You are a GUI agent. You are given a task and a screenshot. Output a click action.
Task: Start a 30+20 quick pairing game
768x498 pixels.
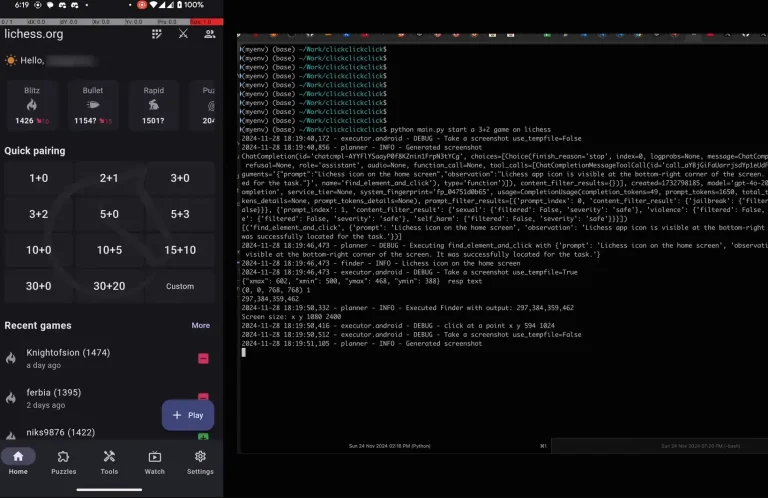tap(109, 286)
